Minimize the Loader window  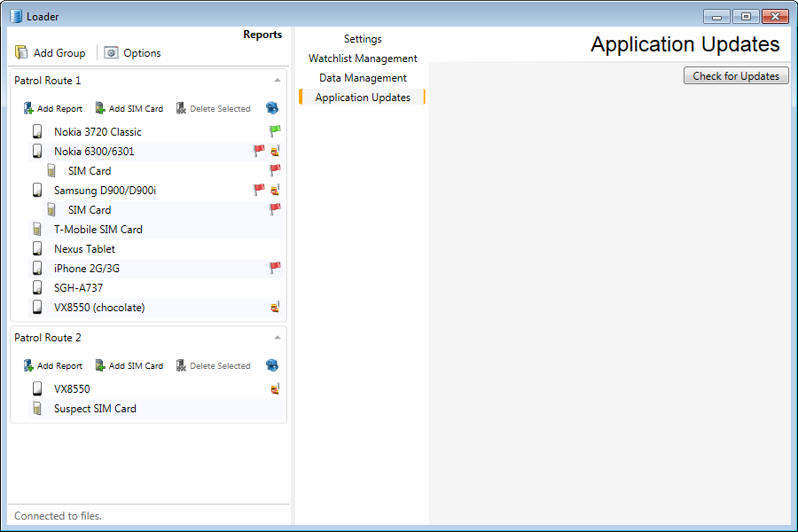click(716, 17)
